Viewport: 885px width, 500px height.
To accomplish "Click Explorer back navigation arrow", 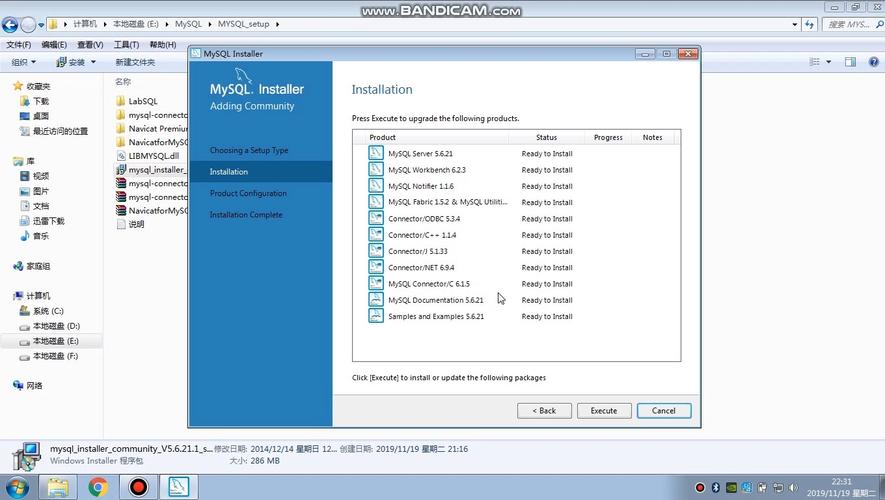I will click(10, 24).
